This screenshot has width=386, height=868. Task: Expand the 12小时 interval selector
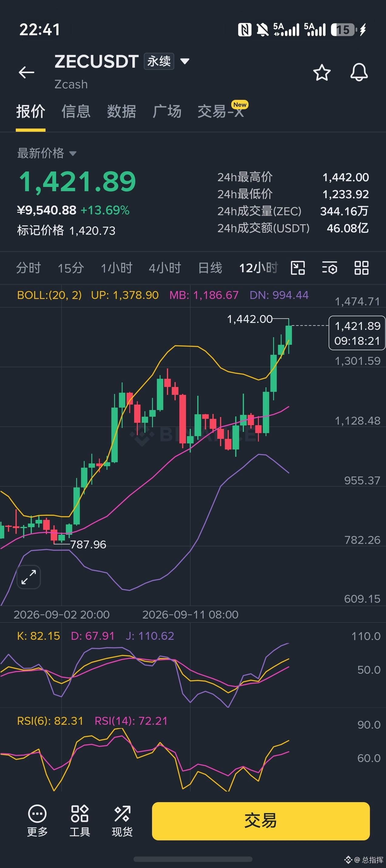(x=259, y=268)
